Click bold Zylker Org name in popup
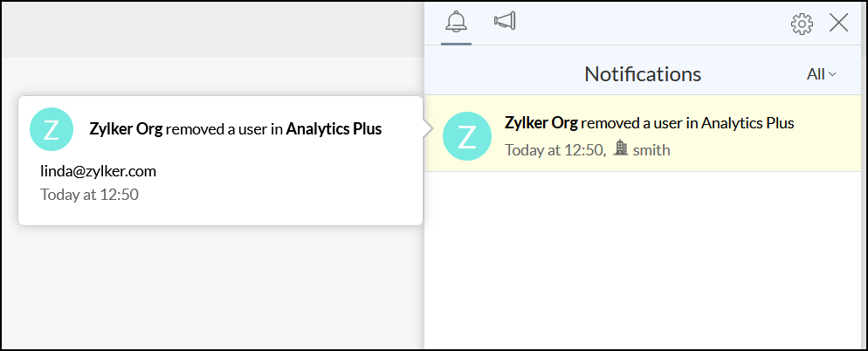The image size is (868, 351). [x=126, y=129]
